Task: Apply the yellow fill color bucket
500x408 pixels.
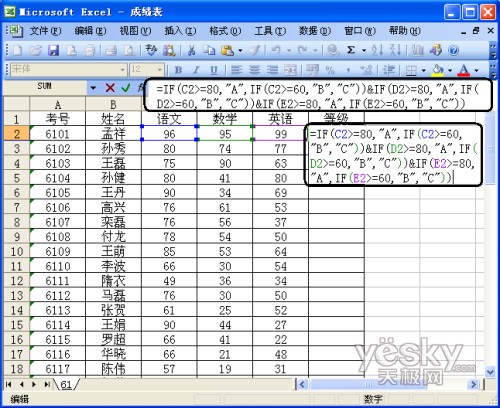Action: point(438,70)
